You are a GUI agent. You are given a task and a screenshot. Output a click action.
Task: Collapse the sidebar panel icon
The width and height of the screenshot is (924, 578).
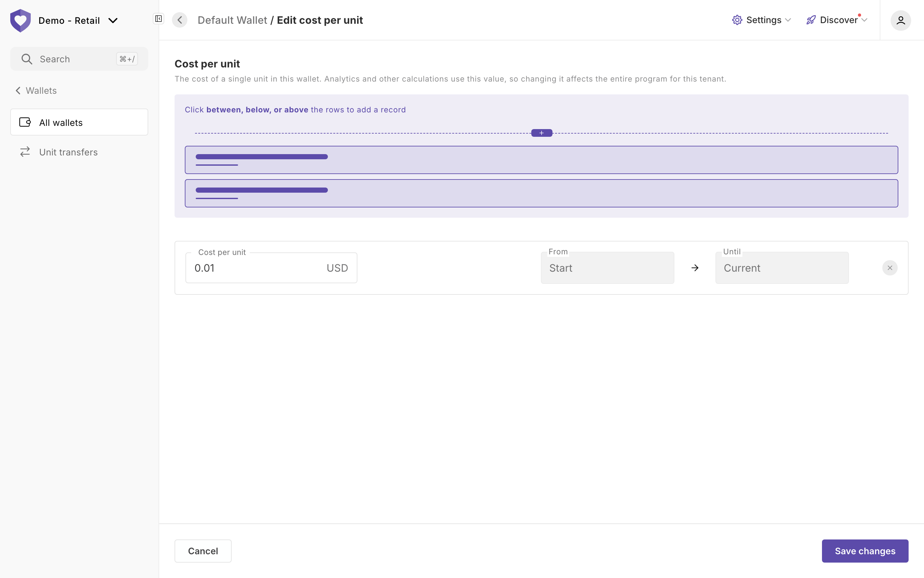[158, 19]
